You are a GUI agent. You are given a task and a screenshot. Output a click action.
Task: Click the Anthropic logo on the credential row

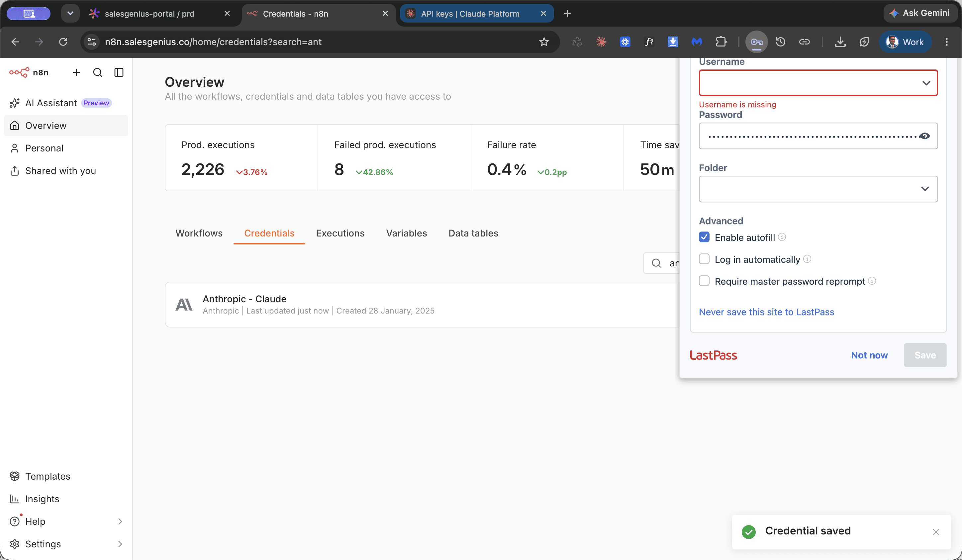tap(184, 304)
